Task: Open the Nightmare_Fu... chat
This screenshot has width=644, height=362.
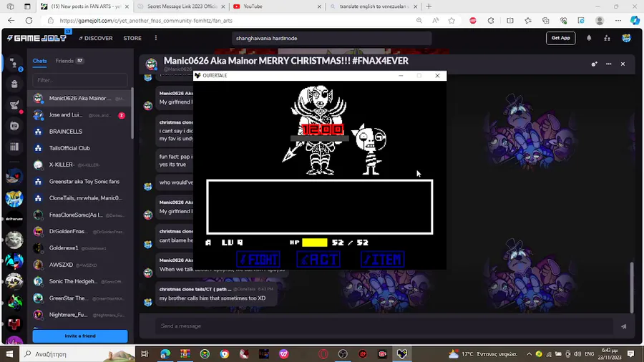Action: [80, 315]
